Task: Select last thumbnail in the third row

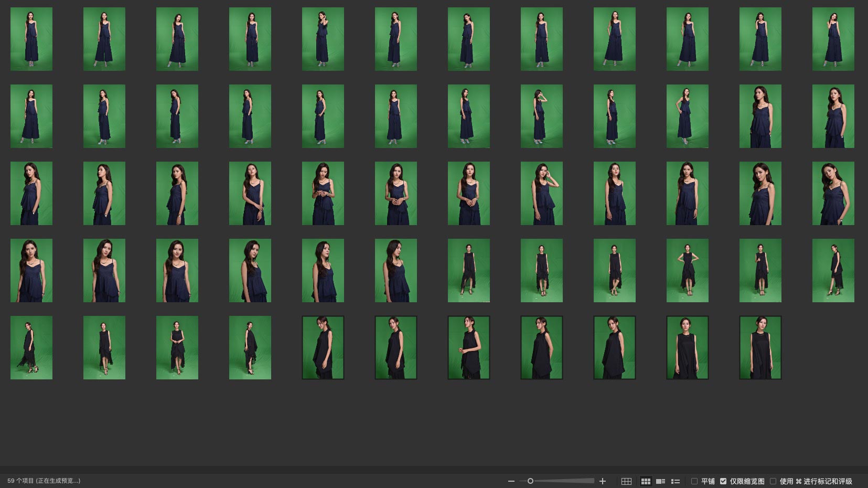Action: tap(833, 193)
